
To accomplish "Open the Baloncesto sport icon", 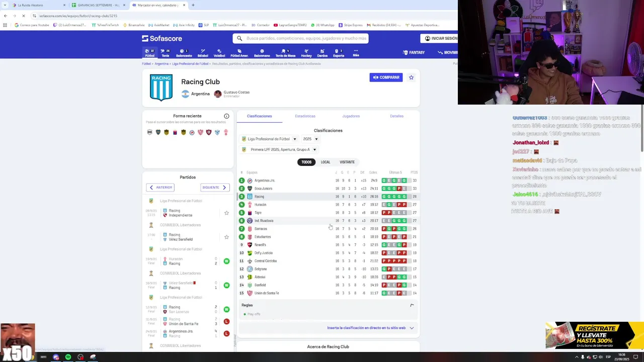I will 184,53.
